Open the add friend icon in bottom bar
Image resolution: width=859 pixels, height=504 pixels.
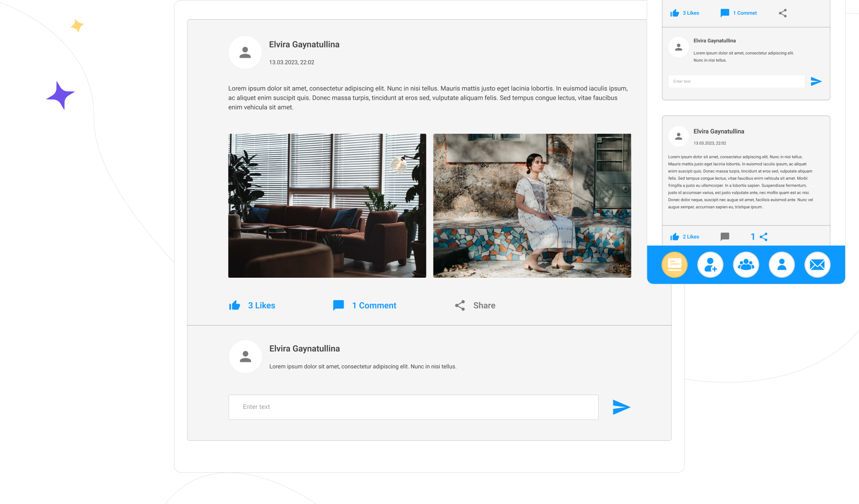[x=710, y=265]
